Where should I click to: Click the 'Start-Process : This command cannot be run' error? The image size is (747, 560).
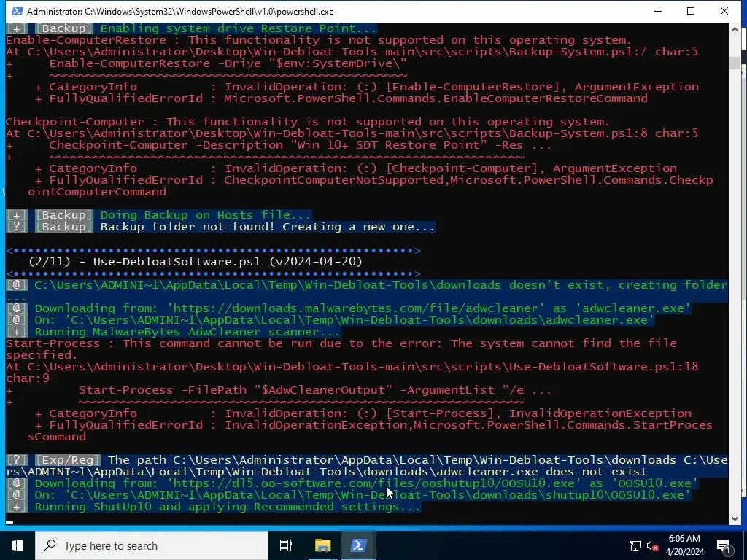click(x=341, y=349)
